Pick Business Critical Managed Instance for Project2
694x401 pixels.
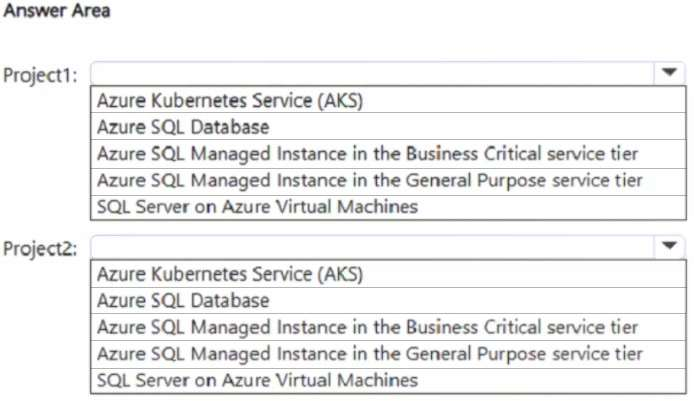pos(367,327)
